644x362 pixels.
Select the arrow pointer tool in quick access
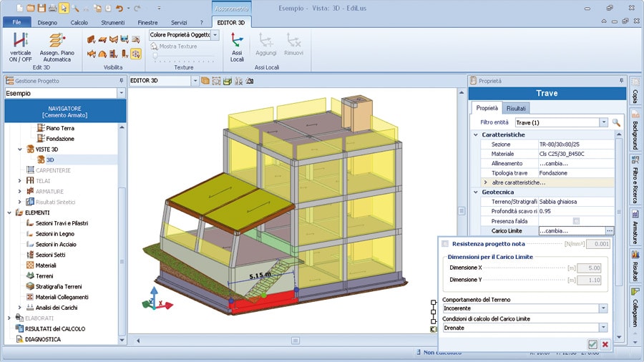click(x=64, y=8)
